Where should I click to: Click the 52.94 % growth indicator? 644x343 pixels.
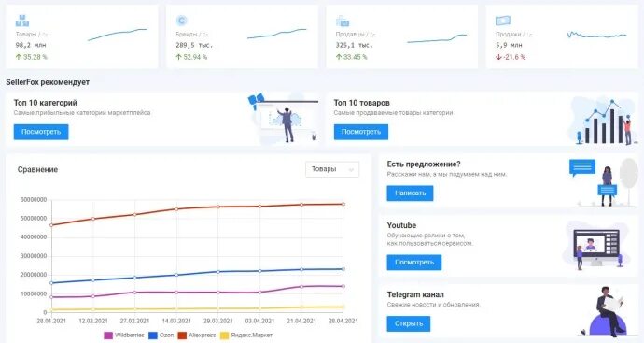pos(191,57)
